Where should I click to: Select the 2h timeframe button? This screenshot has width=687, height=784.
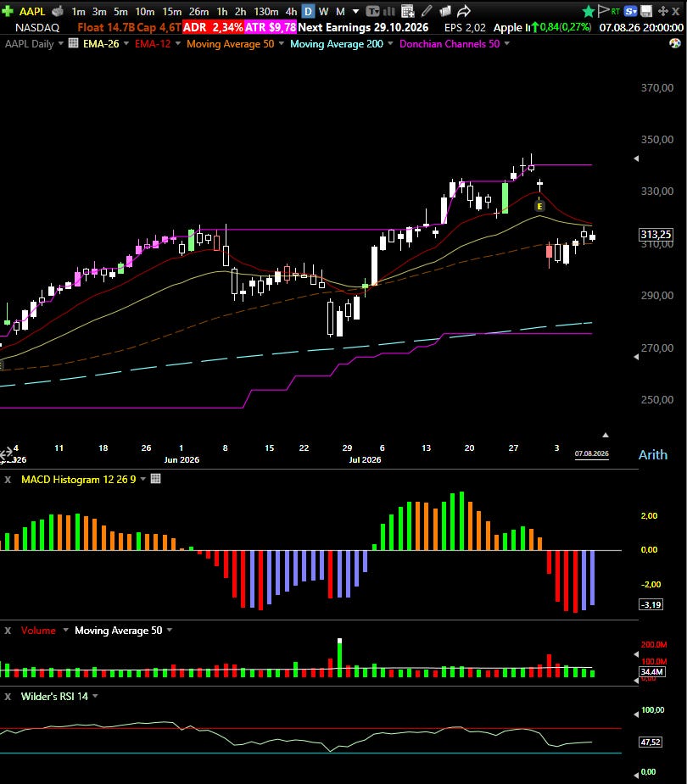tap(241, 11)
